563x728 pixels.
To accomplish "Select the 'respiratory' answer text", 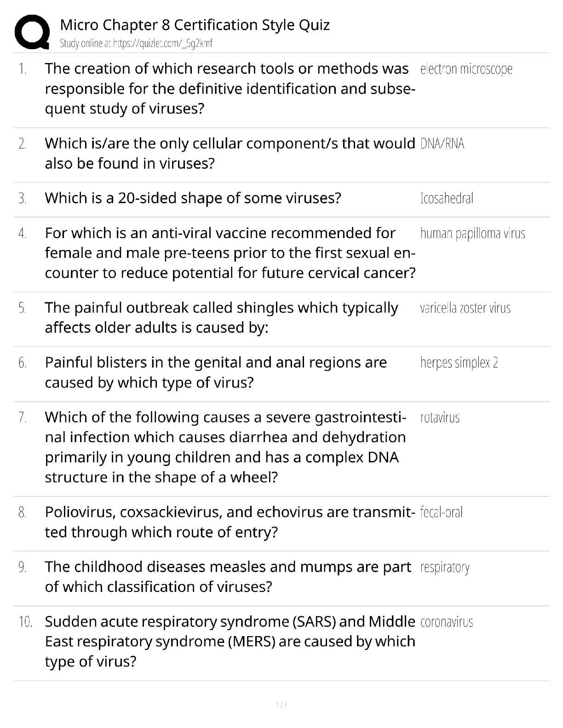I will pyautogui.click(x=444, y=567).
